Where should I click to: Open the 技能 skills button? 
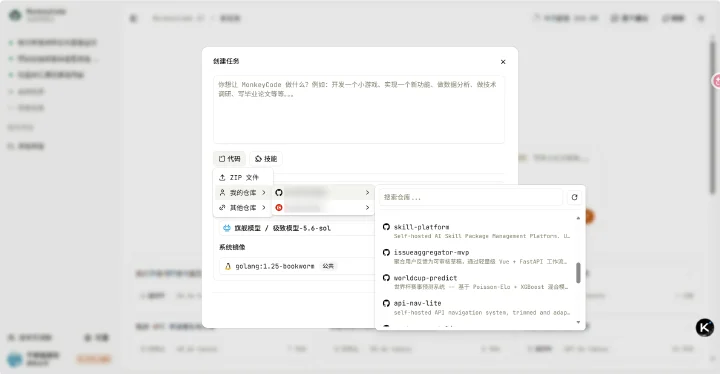tap(266, 159)
